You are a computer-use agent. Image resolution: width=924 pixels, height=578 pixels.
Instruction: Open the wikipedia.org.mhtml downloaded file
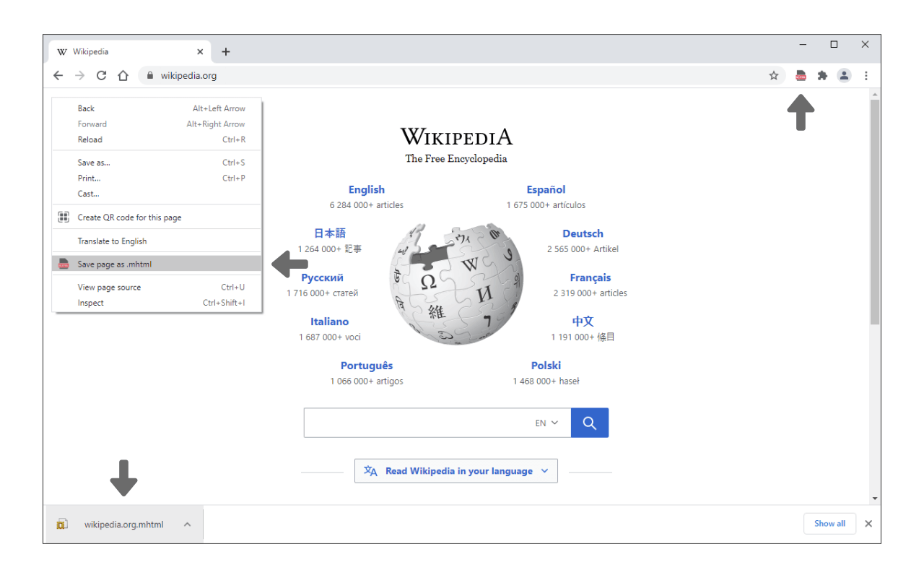point(124,525)
